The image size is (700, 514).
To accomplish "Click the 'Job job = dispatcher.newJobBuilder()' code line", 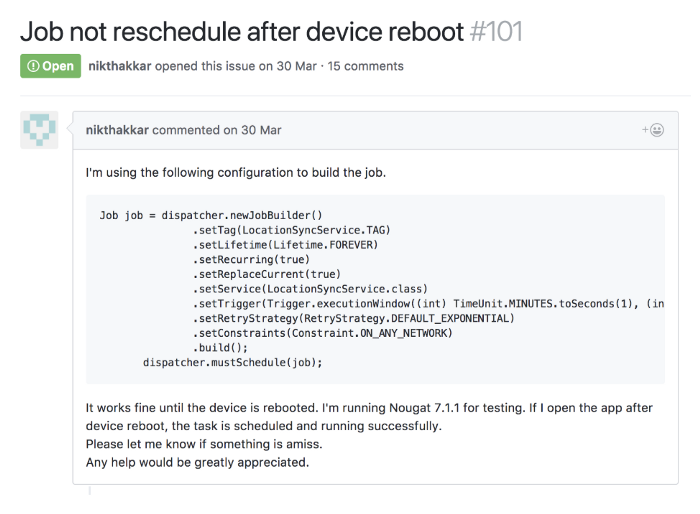I will (x=209, y=215).
